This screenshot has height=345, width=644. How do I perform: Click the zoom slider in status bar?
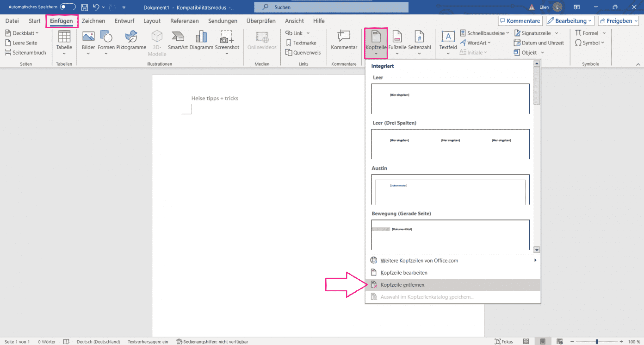[596, 342]
